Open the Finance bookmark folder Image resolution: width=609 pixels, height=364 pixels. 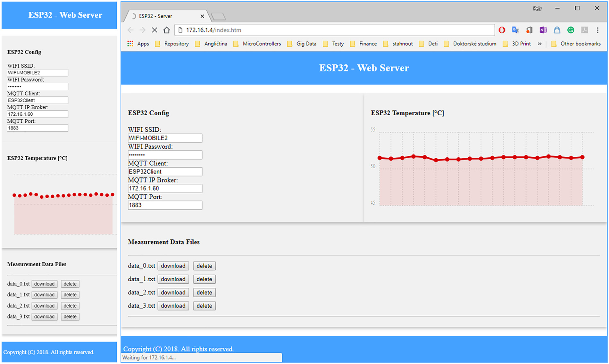pyautogui.click(x=363, y=44)
